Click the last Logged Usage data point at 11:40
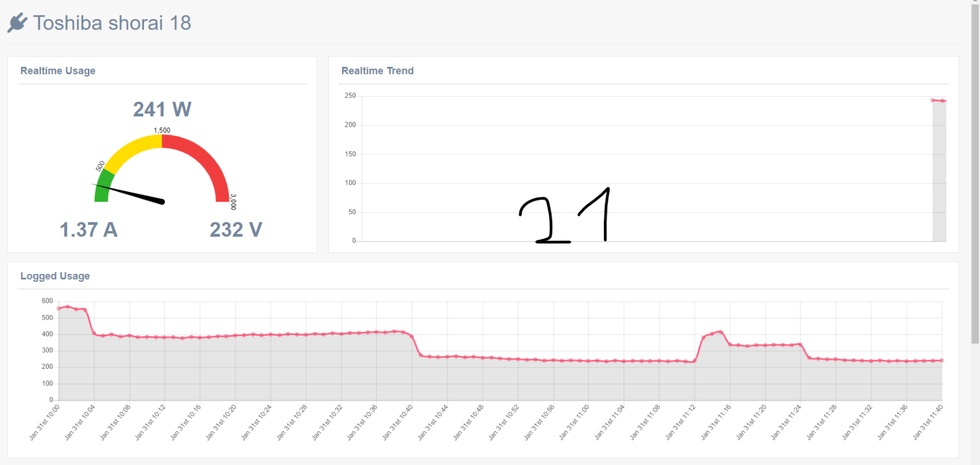Viewport: 980px width, 465px height. tap(942, 360)
